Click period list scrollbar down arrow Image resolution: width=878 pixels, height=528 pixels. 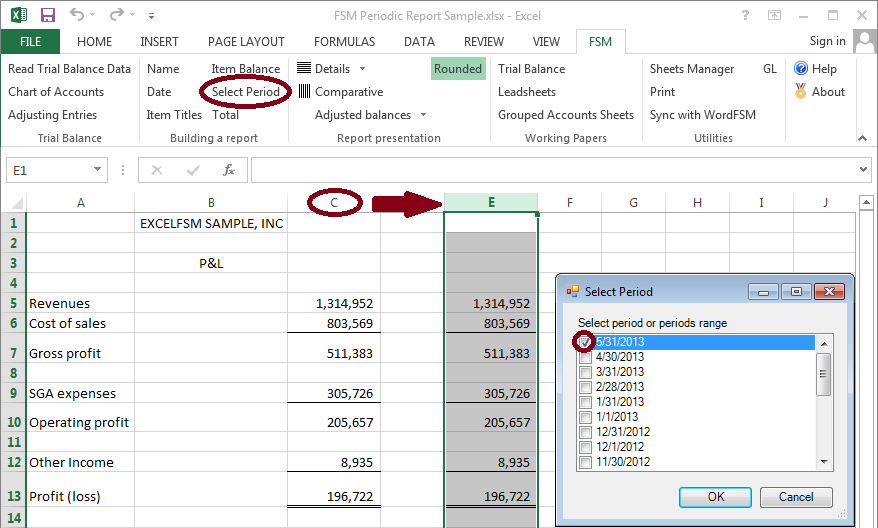pyautogui.click(x=824, y=462)
